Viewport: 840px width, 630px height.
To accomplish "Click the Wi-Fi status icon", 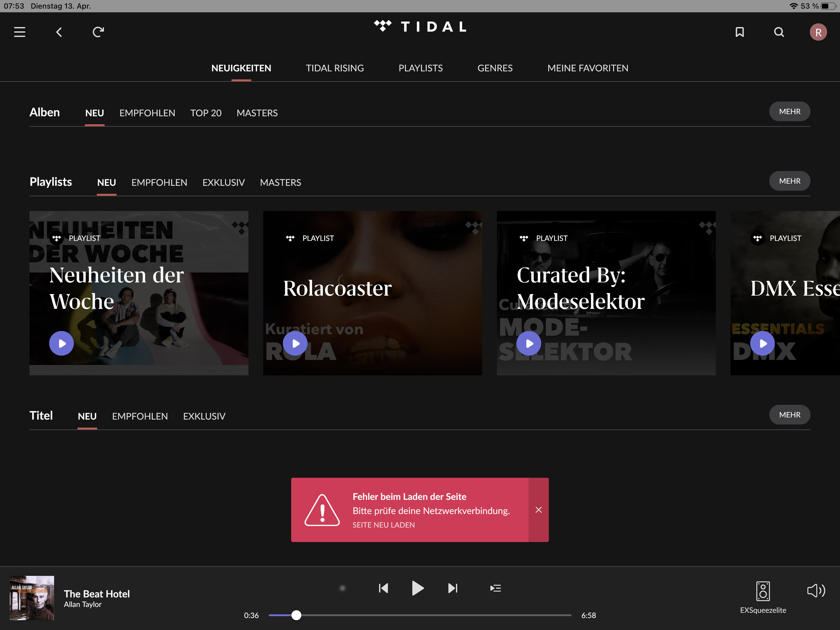I will tap(793, 6).
